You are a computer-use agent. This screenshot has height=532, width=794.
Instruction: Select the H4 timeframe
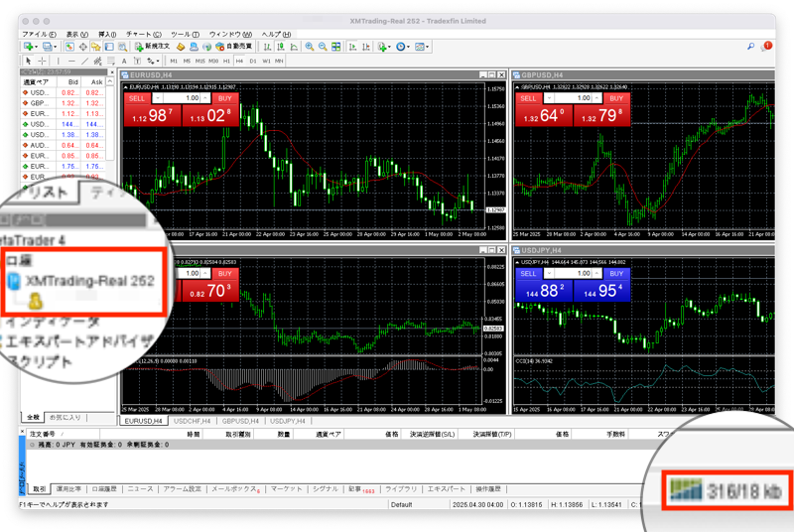[239, 61]
